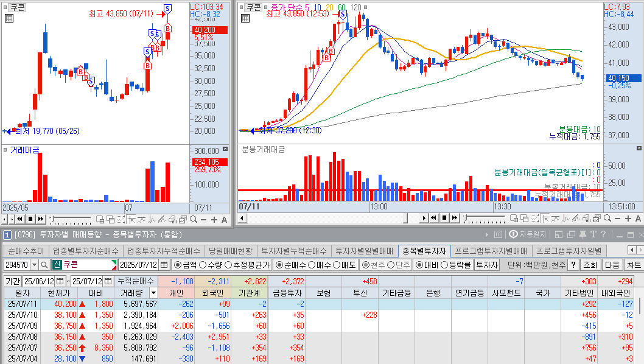Collapse the 분봉거래대금 panel in right chart
The height and width of the screenshot is (364, 644).
(x=639, y=148)
